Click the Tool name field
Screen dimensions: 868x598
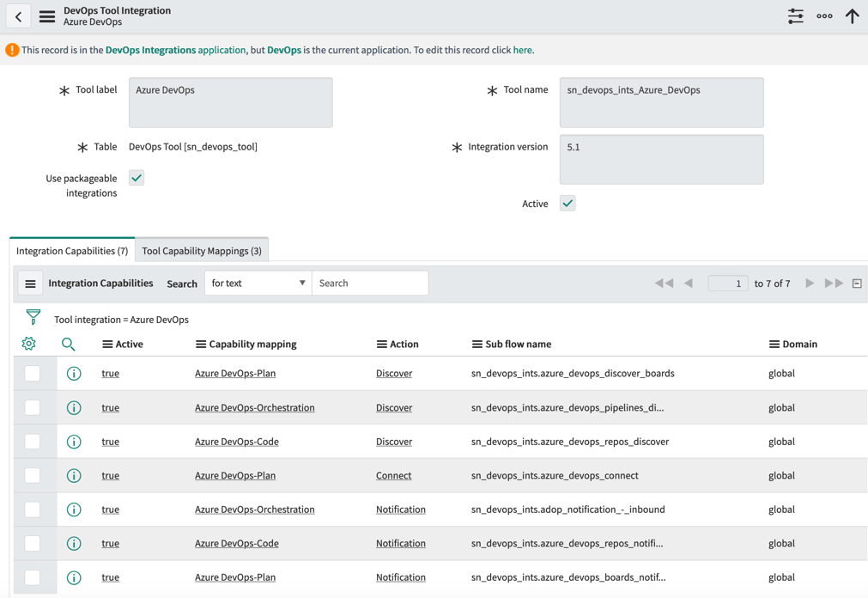(x=662, y=102)
